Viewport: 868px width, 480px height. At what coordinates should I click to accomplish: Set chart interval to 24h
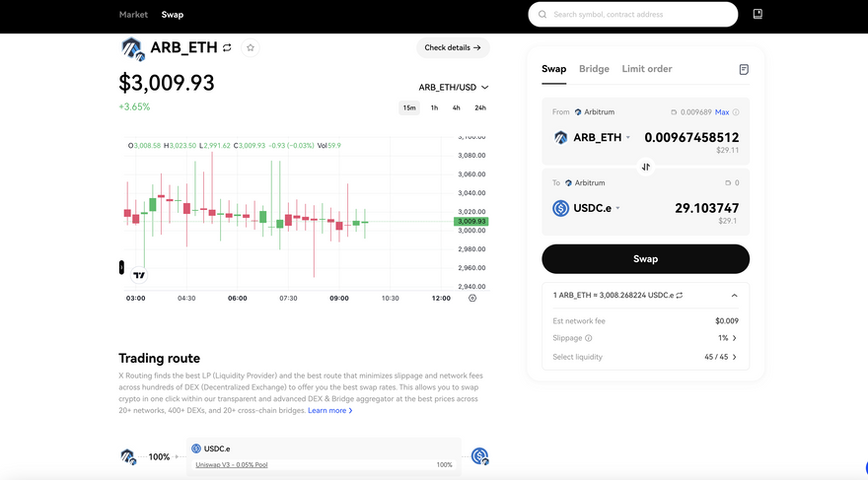pyautogui.click(x=479, y=107)
